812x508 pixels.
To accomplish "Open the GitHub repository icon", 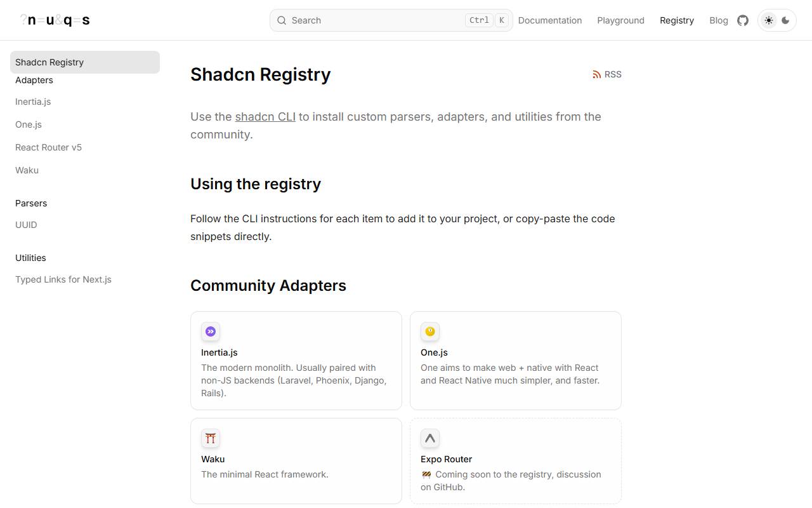I will point(743,20).
